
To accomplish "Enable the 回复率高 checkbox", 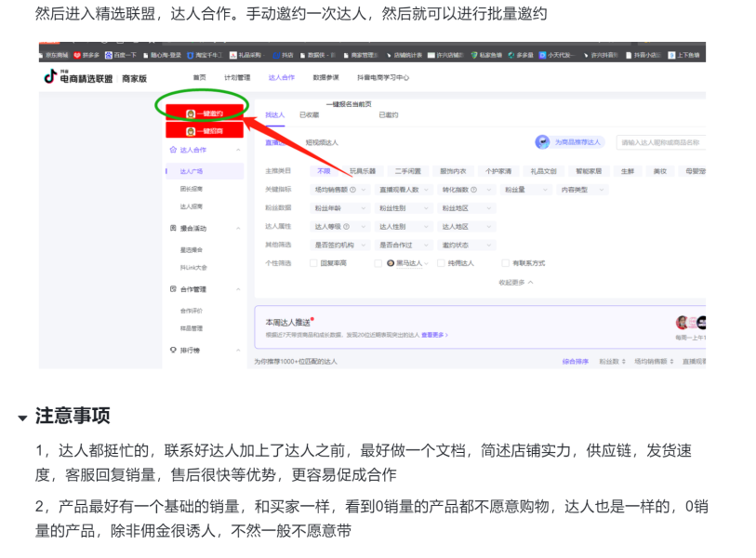I will [x=313, y=263].
